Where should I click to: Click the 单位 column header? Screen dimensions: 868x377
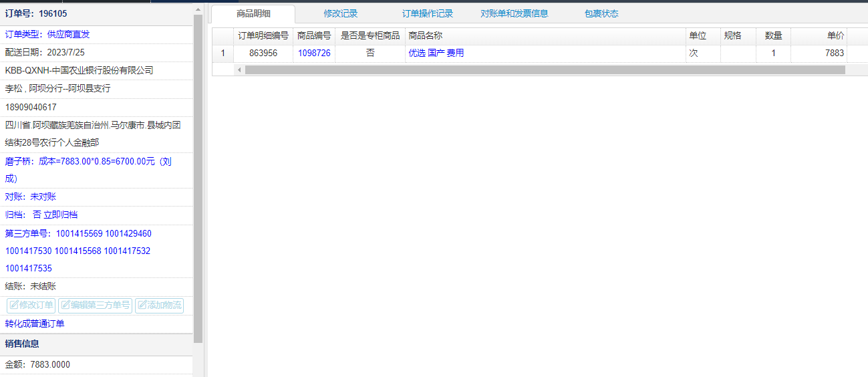[x=703, y=35]
